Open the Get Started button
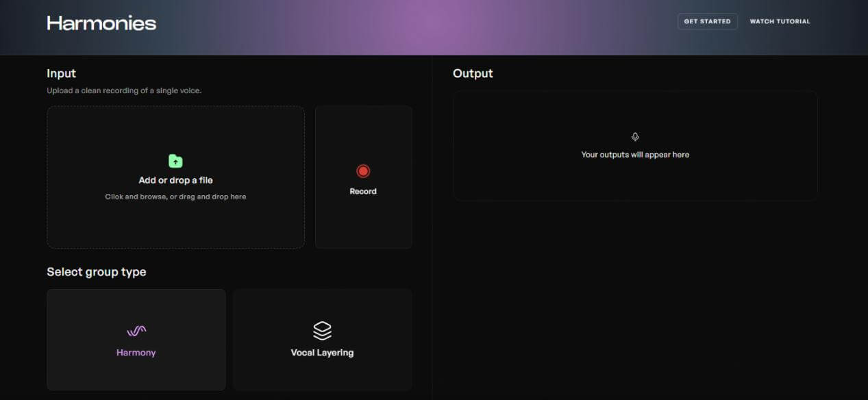868x400 pixels. pos(707,21)
